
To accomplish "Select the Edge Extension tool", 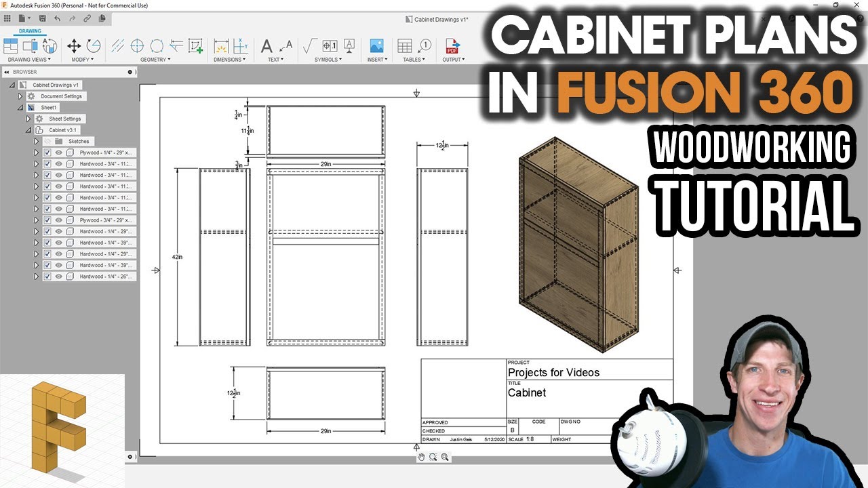I will point(176,46).
